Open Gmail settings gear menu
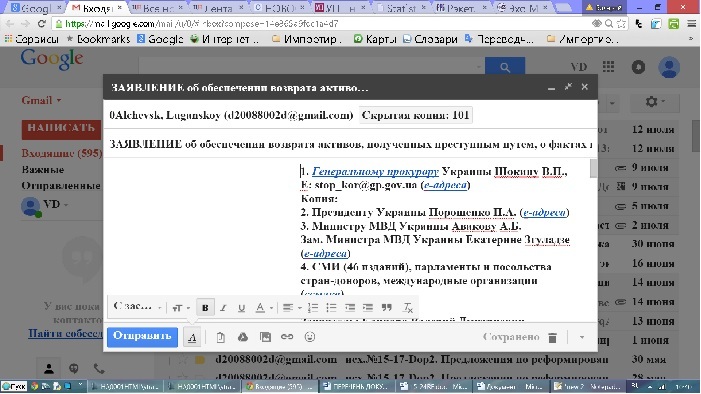This screenshot has height=394, width=701. (655, 102)
